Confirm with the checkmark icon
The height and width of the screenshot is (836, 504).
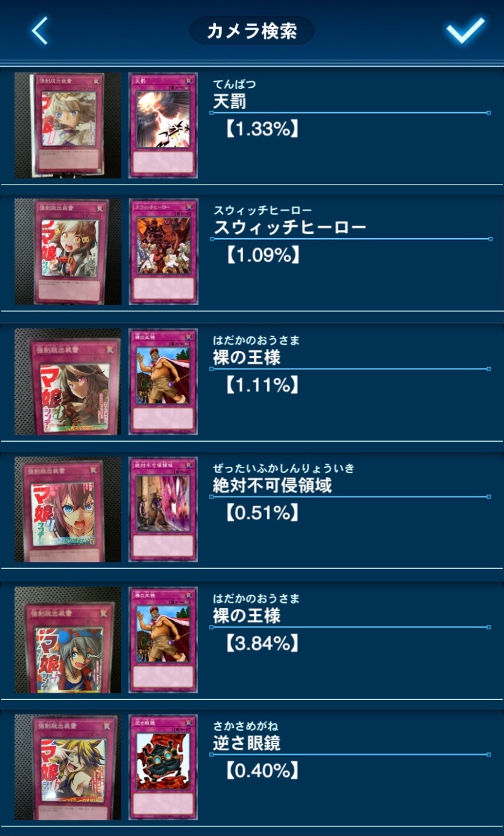[x=466, y=30]
